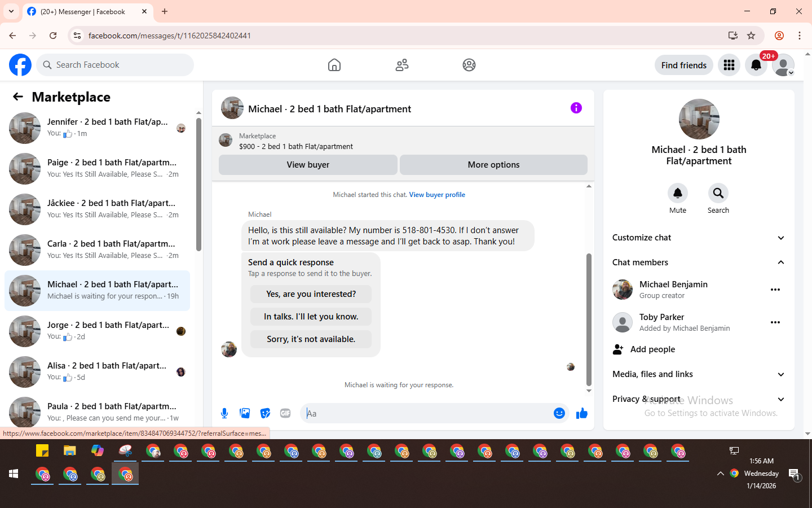
Task: Expand Customize chat section
Action: click(699, 238)
